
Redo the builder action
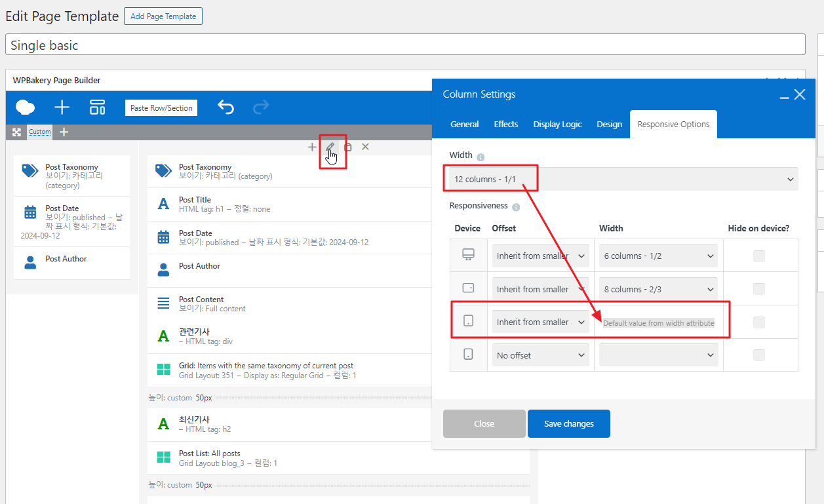tap(261, 107)
